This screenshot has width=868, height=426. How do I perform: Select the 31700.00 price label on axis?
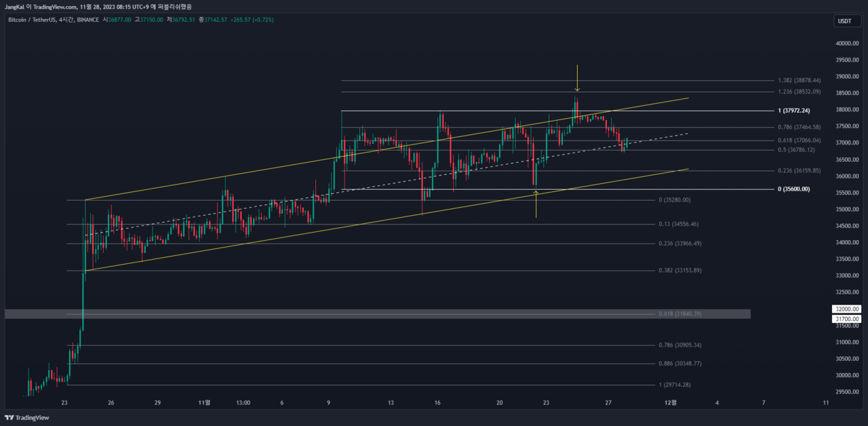coord(847,319)
